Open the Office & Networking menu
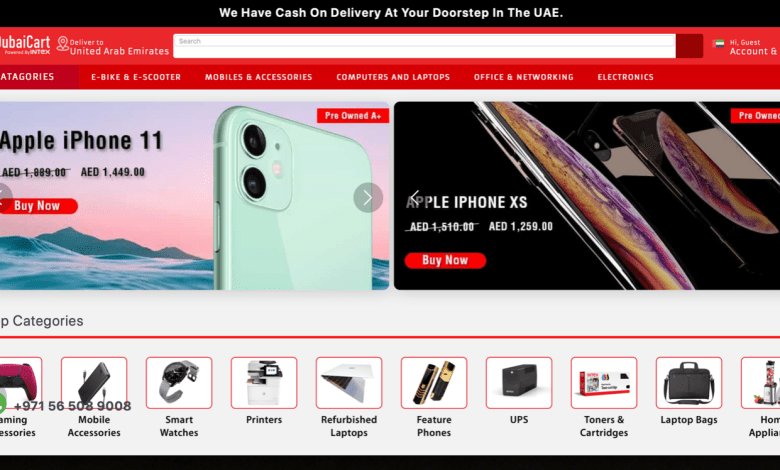This screenshot has width=780, height=470. click(x=523, y=77)
